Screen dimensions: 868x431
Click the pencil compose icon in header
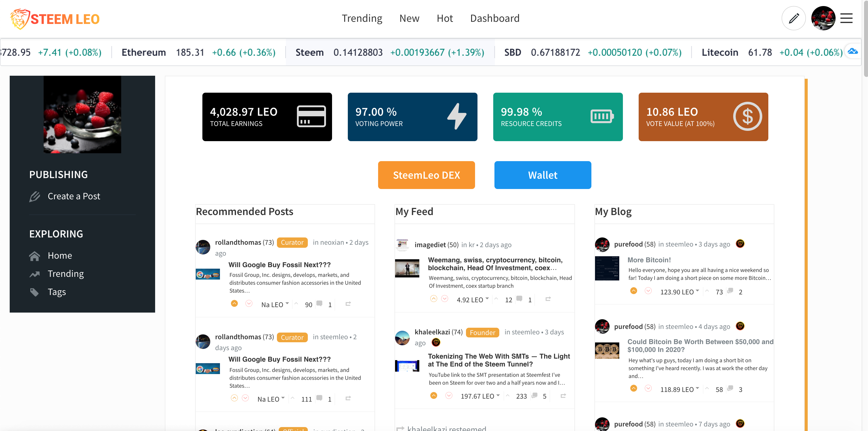[x=793, y=18]
